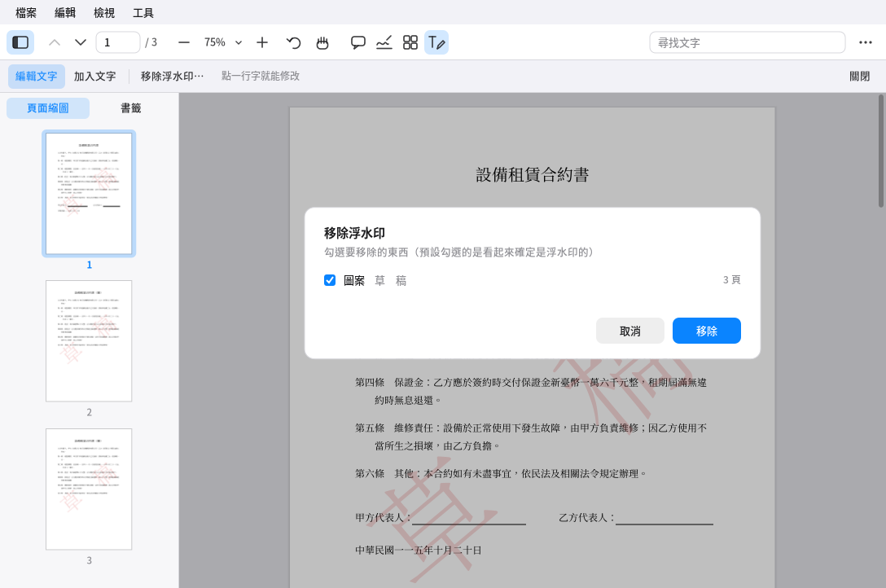The width and height of the screenshot is (886, 588).
Task: Click the 乙方代表人 signature label
Action: tap(586, 517)
